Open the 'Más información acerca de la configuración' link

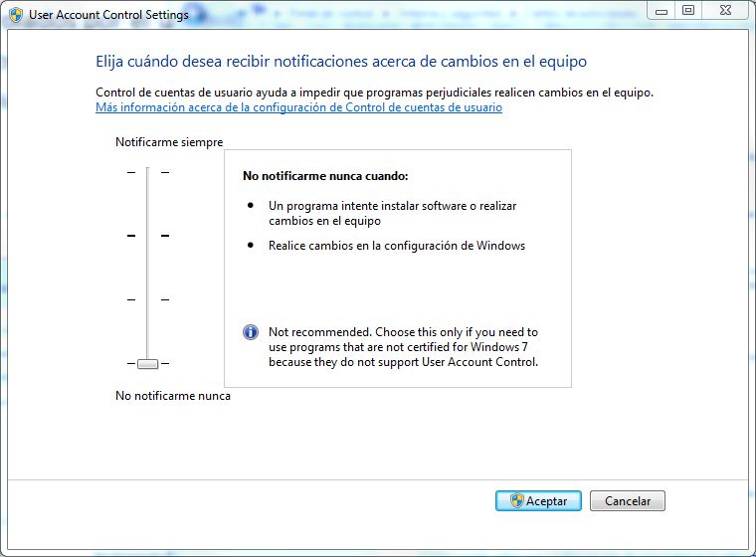(x=299, y=107)
